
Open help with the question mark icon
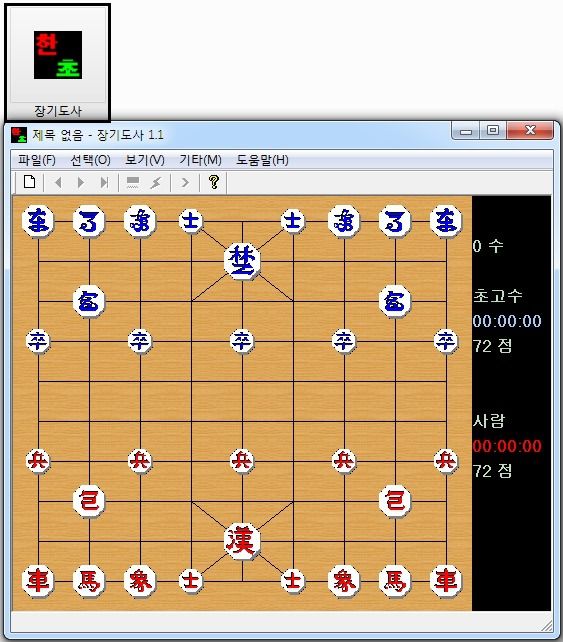click(214, 182)
